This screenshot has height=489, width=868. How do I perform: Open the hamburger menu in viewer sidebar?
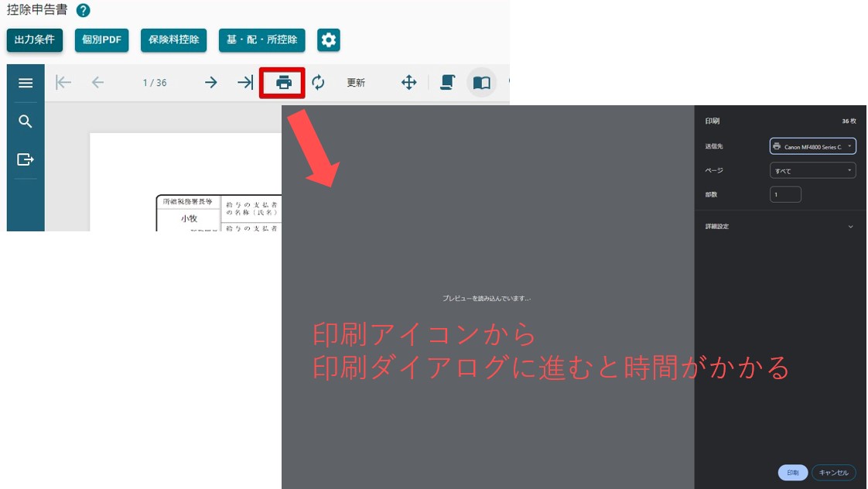coord(26,83)
